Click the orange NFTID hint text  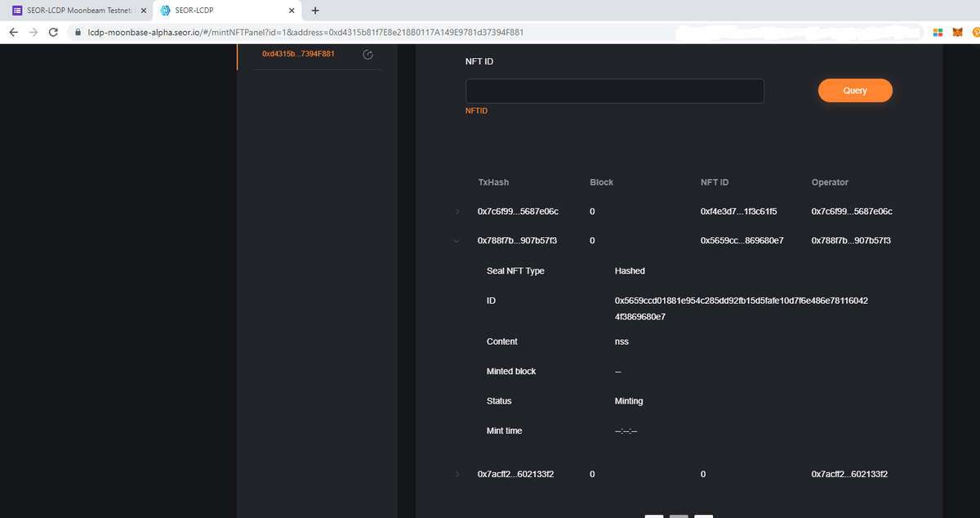click(x=476, y=110)
